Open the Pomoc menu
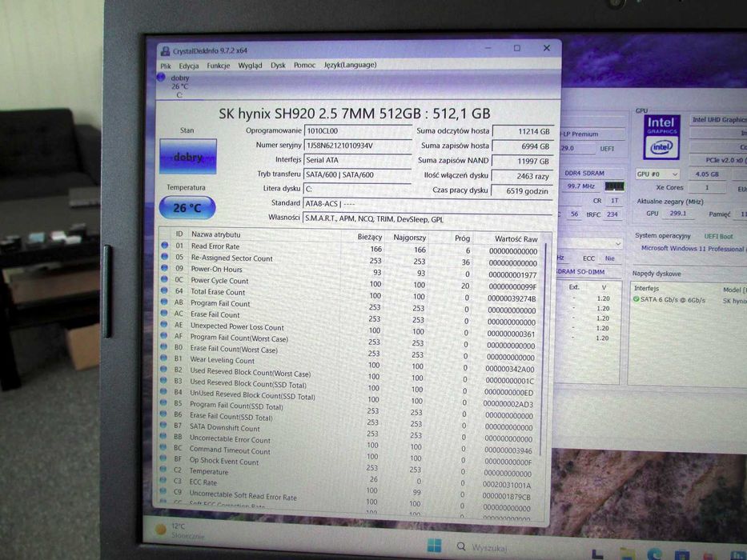Viewport: 747px width, 560px height. click(x=304, y=65)
